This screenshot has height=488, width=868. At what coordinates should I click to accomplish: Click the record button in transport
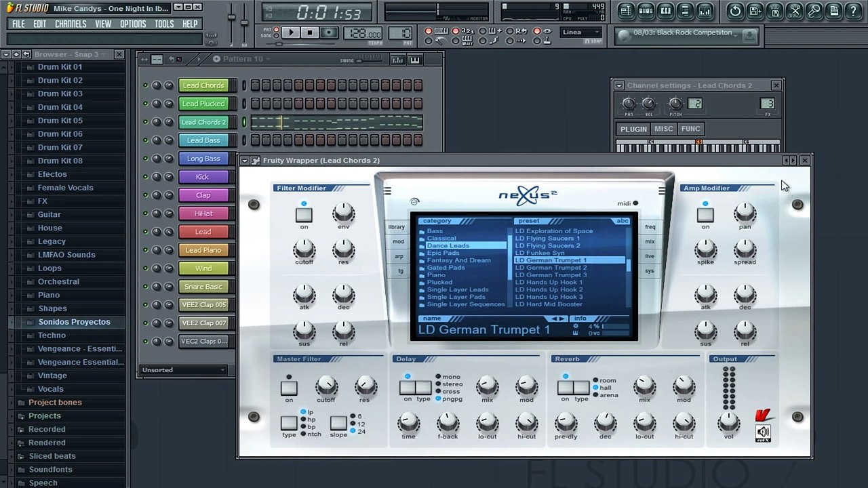click(x=329, y=33)
